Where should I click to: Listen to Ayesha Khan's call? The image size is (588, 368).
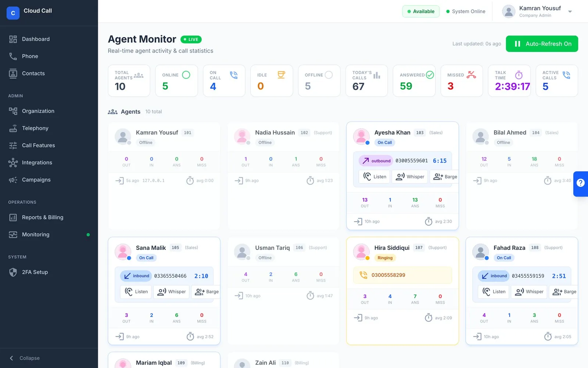[374, 177]
